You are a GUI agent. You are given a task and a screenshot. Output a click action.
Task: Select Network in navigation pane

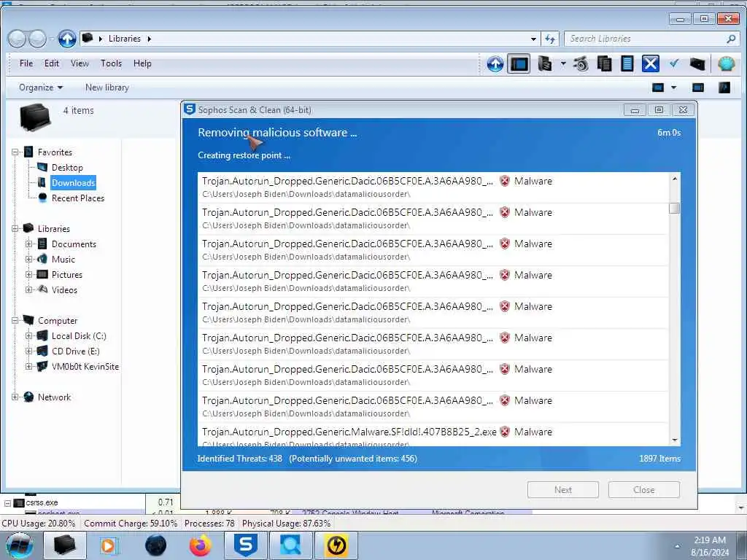54,397
